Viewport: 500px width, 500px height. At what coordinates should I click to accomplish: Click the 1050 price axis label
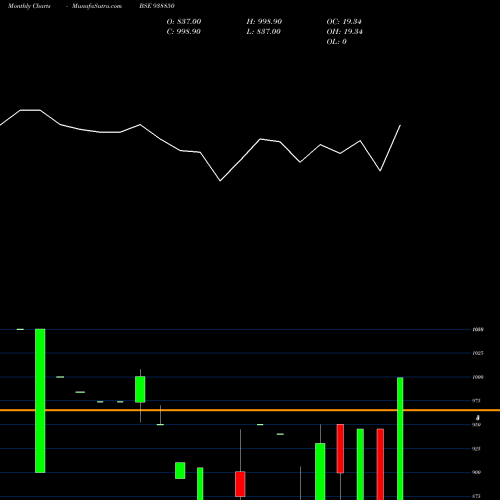[478, 329]
